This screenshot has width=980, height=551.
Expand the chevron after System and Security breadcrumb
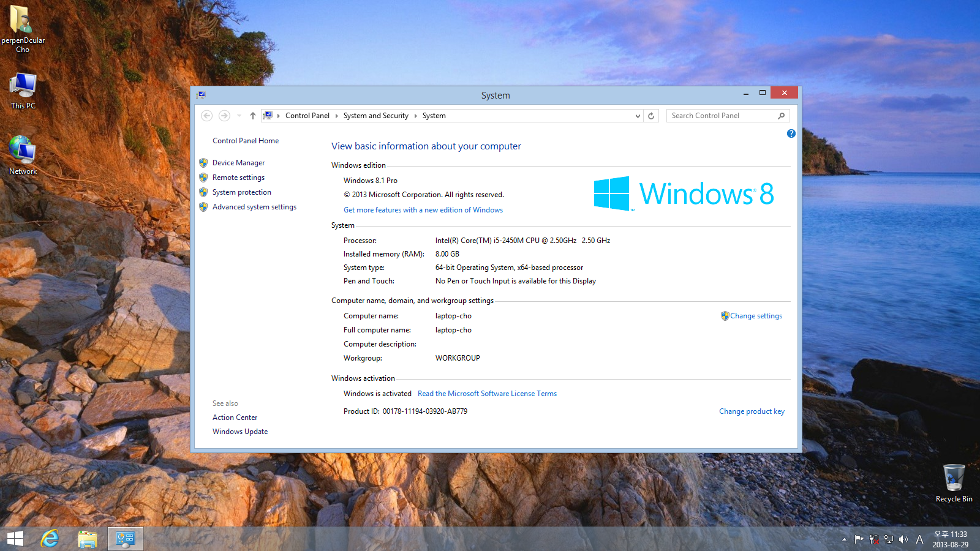(x=415, y=116)
